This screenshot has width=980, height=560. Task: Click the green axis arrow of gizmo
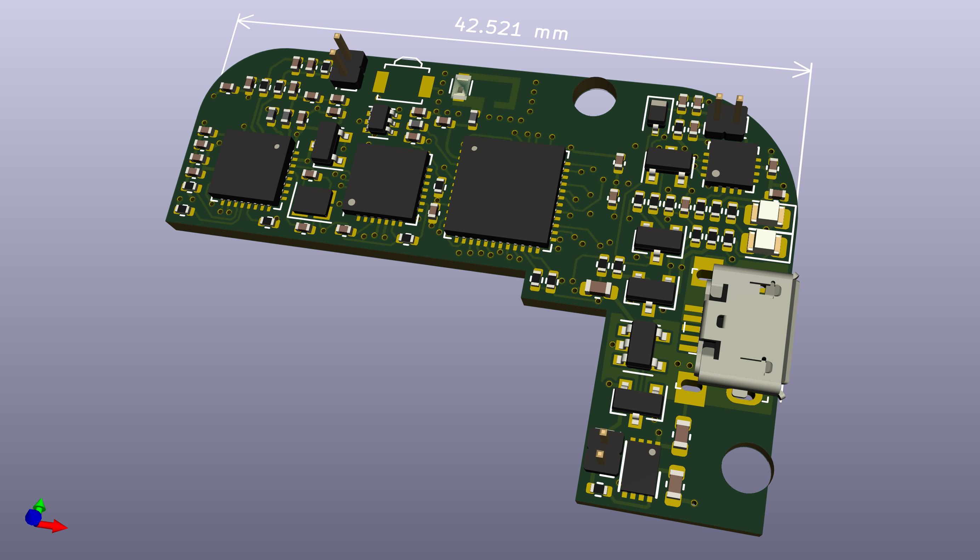[x=40, y=505]
